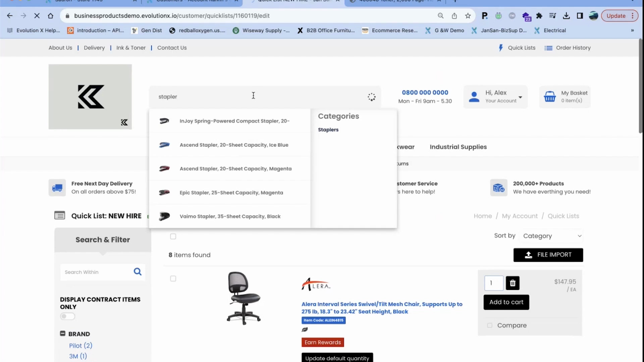Click the browser home icon
The image size is (644, 362).
point(50,16)
